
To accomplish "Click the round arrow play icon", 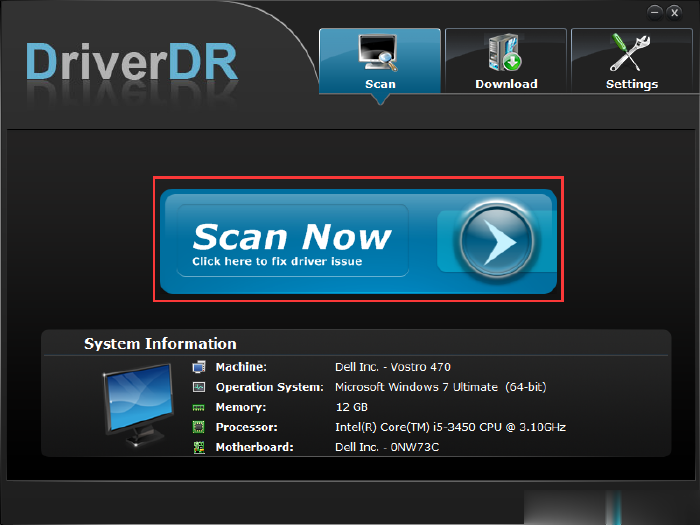I will pos(496,242).
